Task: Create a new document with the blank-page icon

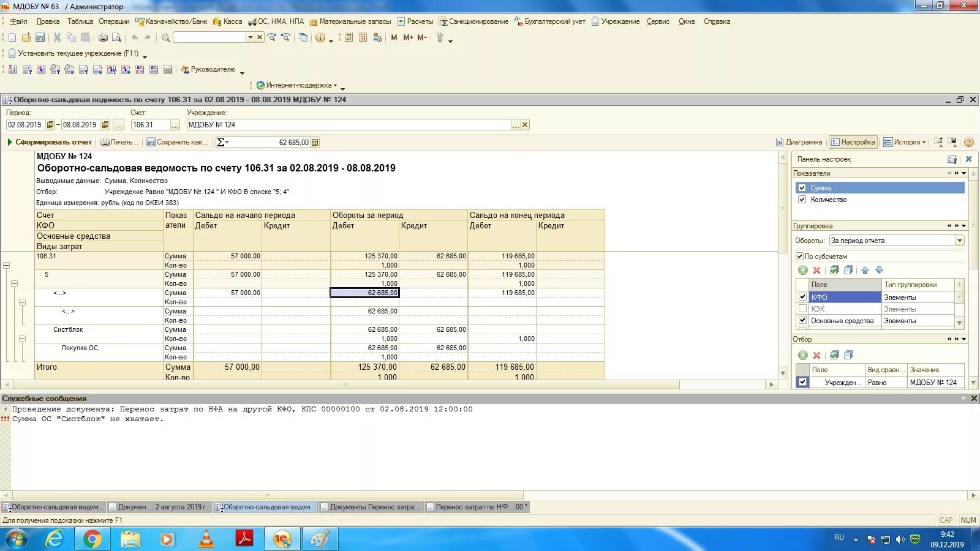Action: pos(12,37)
